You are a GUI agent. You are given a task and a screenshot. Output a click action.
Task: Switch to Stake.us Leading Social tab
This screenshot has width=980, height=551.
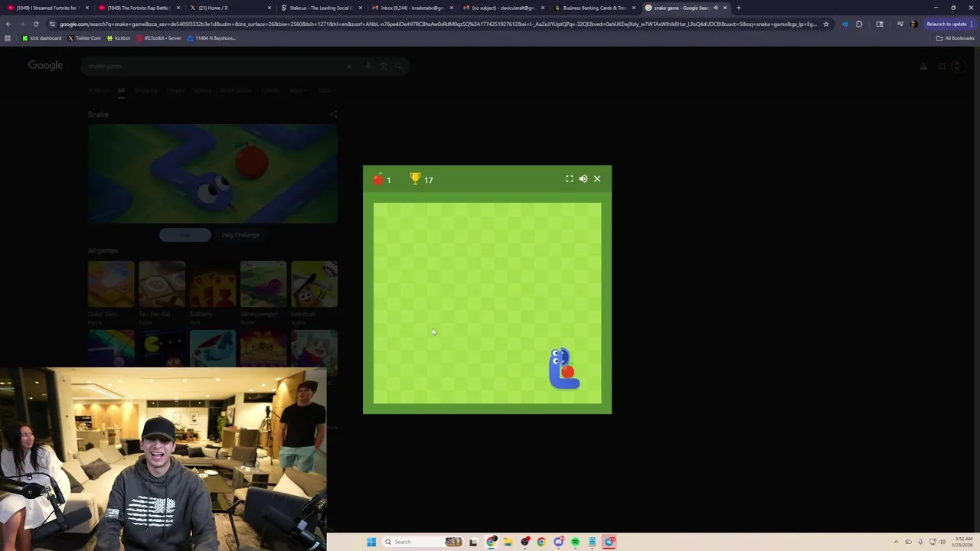click(x=320, y=8)
